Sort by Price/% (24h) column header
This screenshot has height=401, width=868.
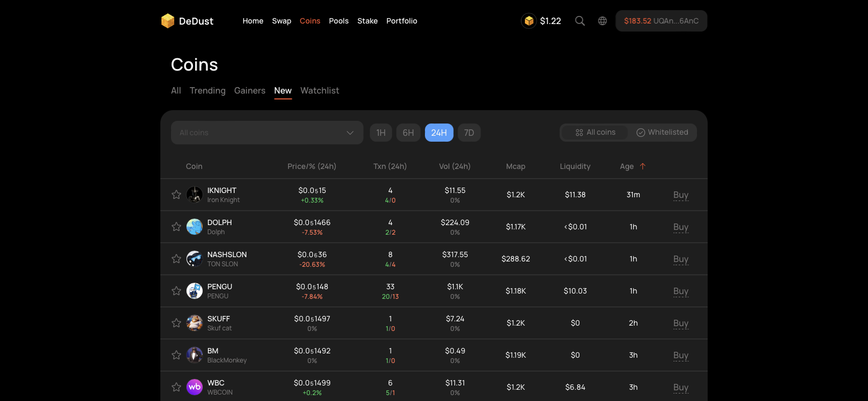[x=312, y=166]
